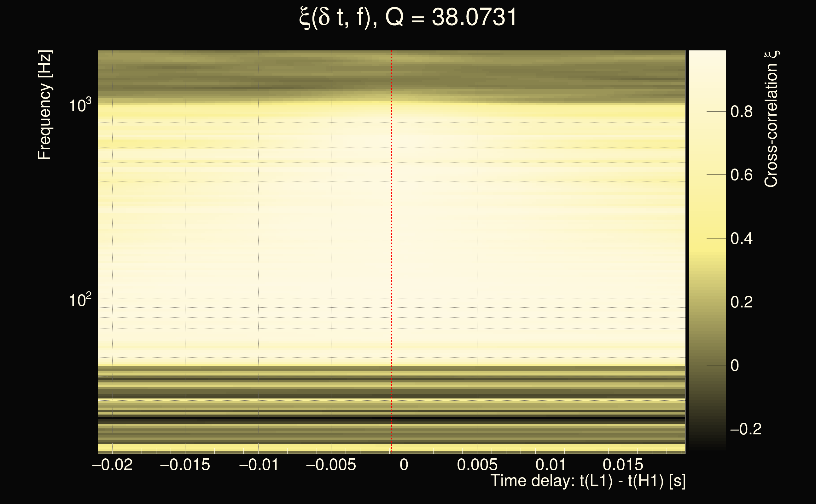The image size is (816, 504).
Task: Click the 0.8 tick on the colorbar
Action: [741, 112]
